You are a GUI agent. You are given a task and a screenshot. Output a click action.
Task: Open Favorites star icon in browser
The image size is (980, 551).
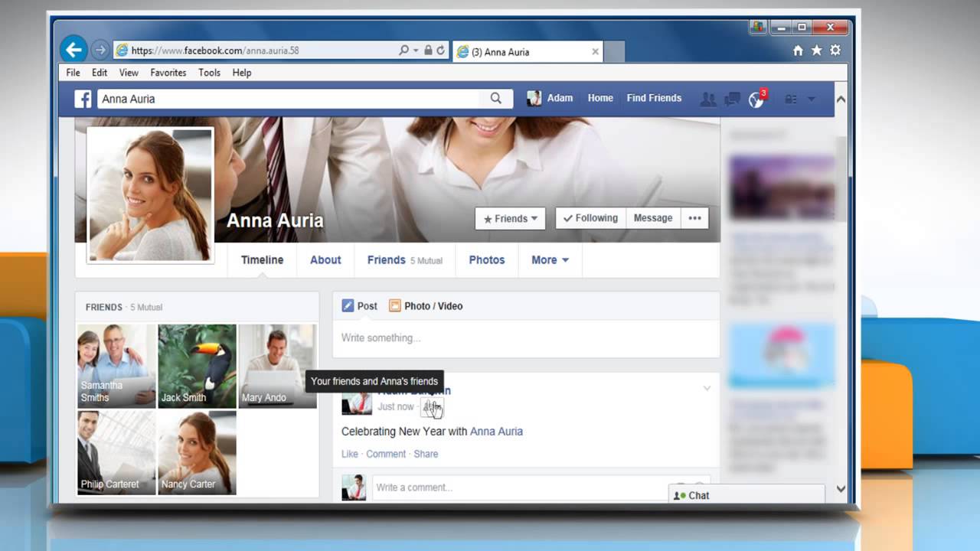coord(816,51)
